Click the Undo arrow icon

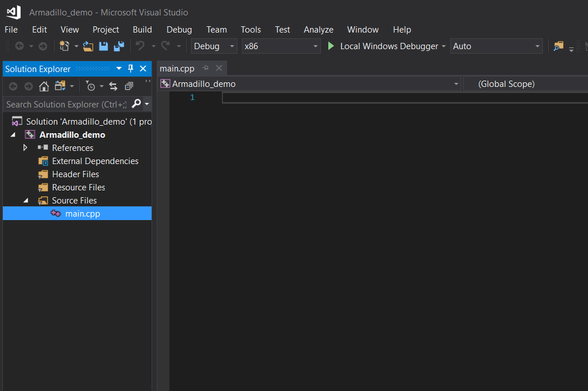click(140, 46)
